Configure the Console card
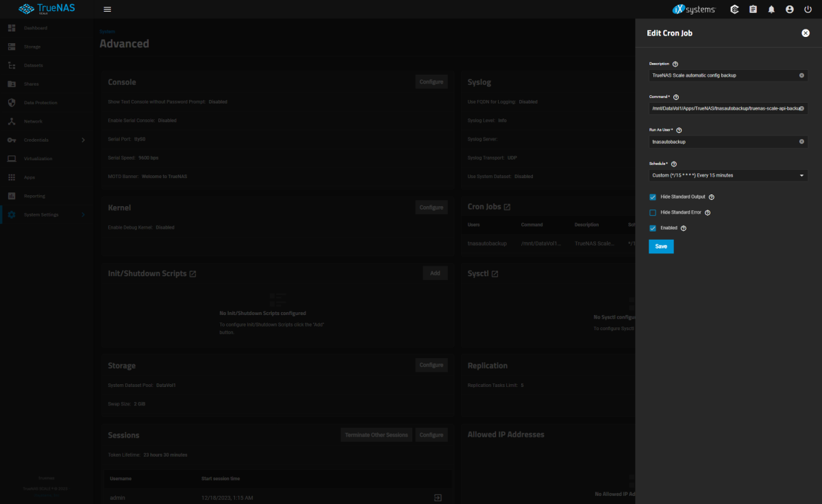Screen dimensions: 822x504 click(432, 81)
